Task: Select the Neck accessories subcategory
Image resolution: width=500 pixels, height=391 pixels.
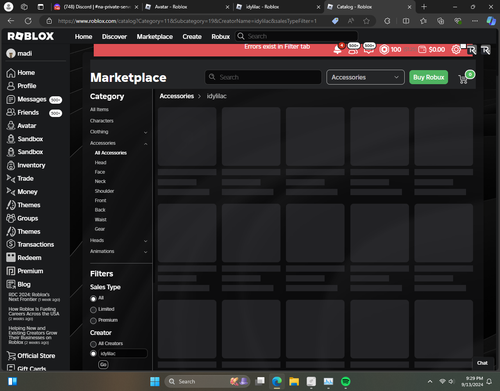Action: (x=100, y=181)
